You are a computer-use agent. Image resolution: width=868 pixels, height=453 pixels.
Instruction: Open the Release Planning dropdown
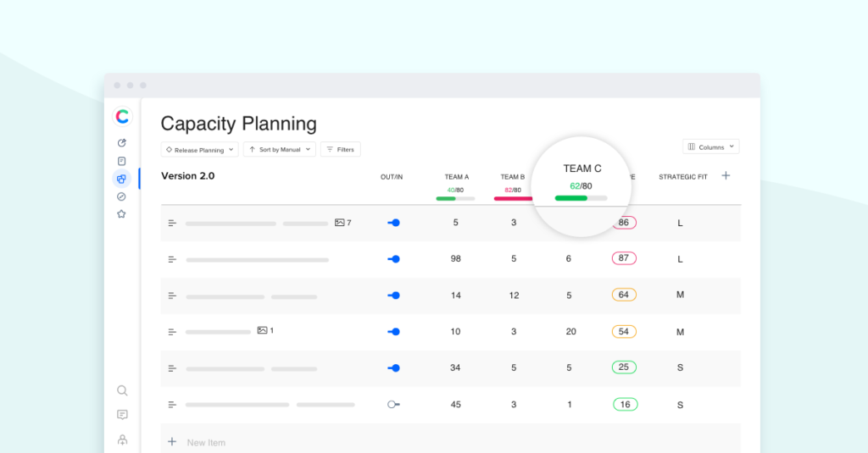(199, 150)
